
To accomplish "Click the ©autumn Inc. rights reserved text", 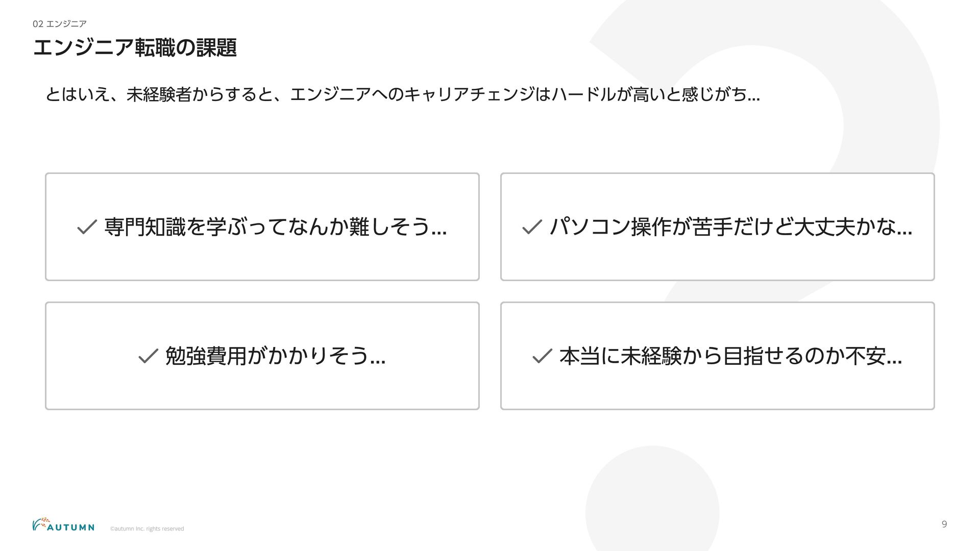I will pos(147,529).
